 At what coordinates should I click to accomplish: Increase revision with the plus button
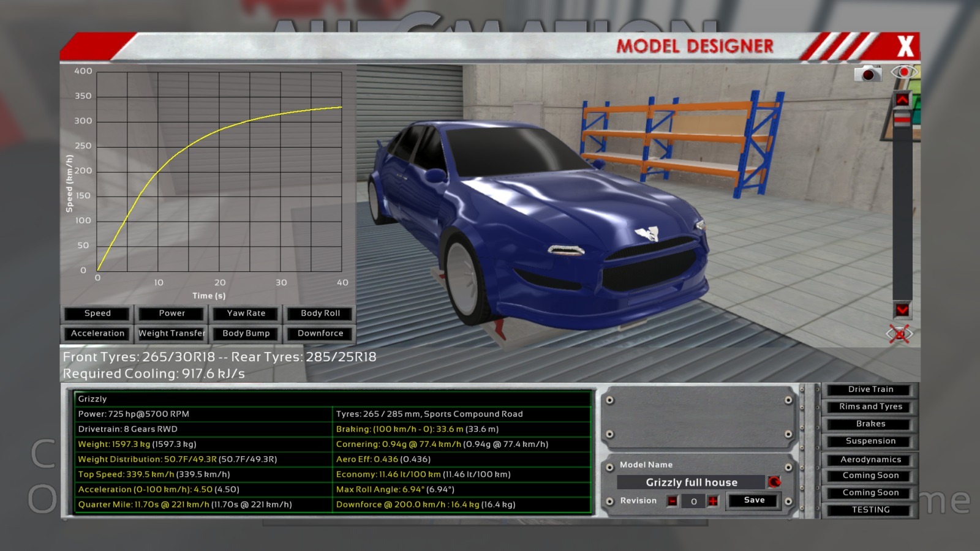[x=713, y=501]
